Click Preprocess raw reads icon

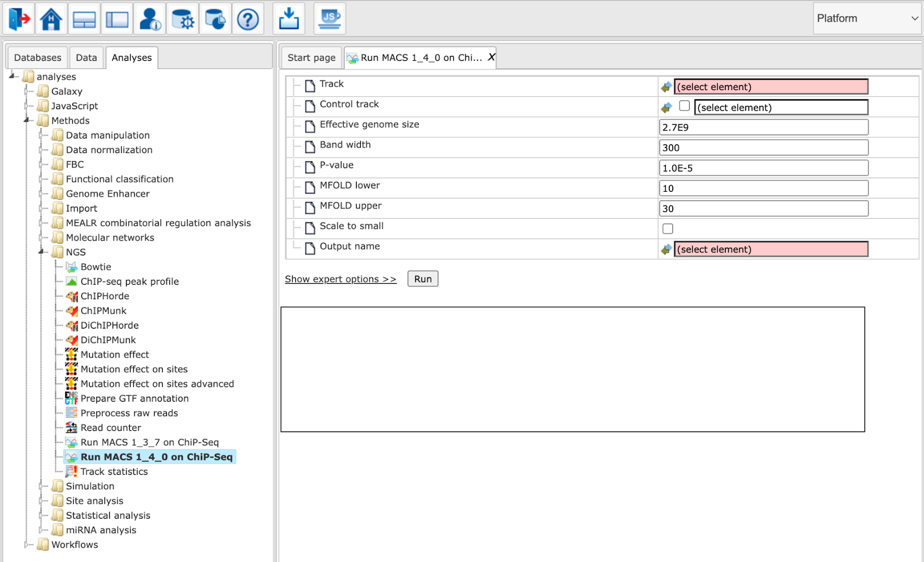pyautogui.click(x=72, y=413)
